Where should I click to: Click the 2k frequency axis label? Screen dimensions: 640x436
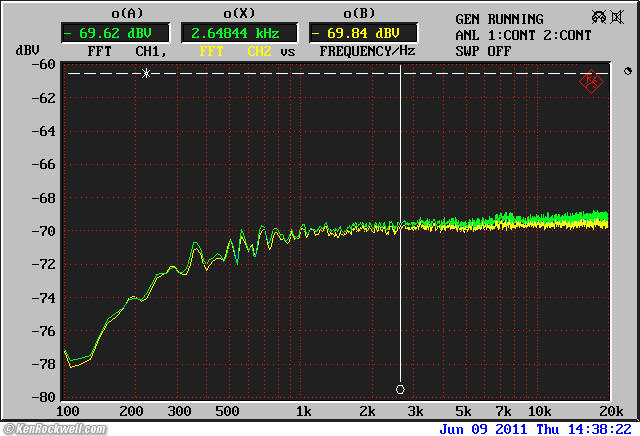point(367,411)
